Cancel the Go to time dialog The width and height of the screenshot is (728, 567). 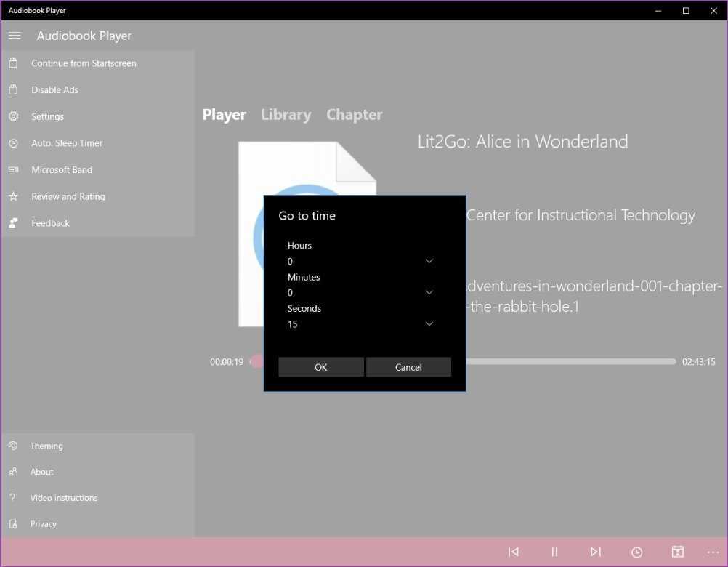click(408, 367)
